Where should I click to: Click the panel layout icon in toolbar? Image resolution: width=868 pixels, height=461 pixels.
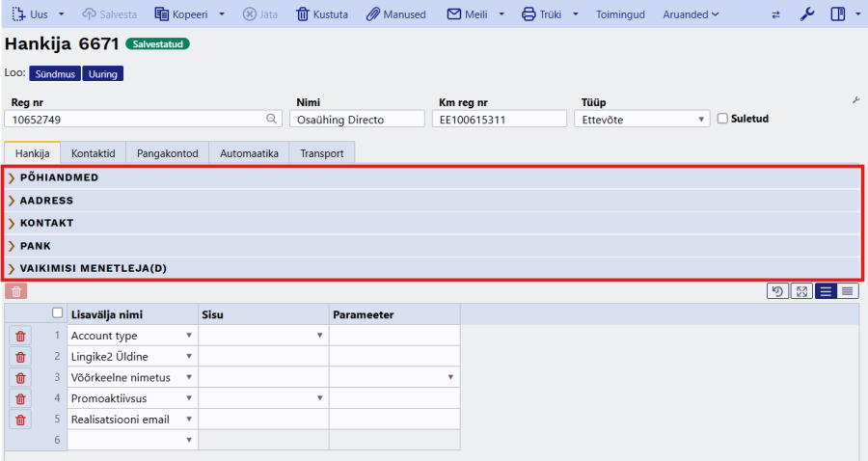[838, 14]
